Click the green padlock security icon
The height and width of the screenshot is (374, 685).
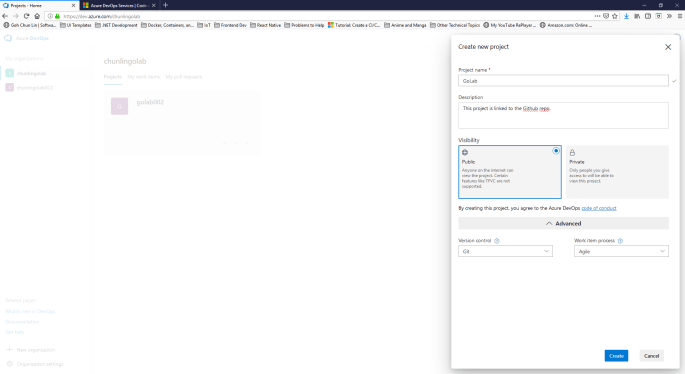[57, 16]
